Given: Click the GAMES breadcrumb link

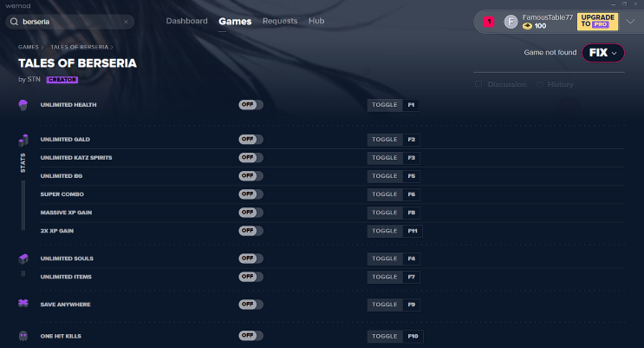Looking at the screenshot, I should [29, 47].
